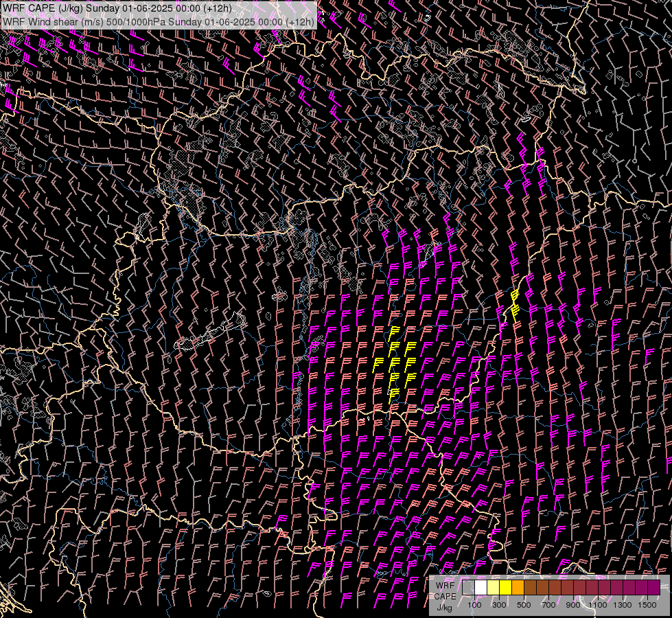672x618 pixels.
Task: Click the WRF CAPE (J/kg) title line
Action: pos(117,8)
